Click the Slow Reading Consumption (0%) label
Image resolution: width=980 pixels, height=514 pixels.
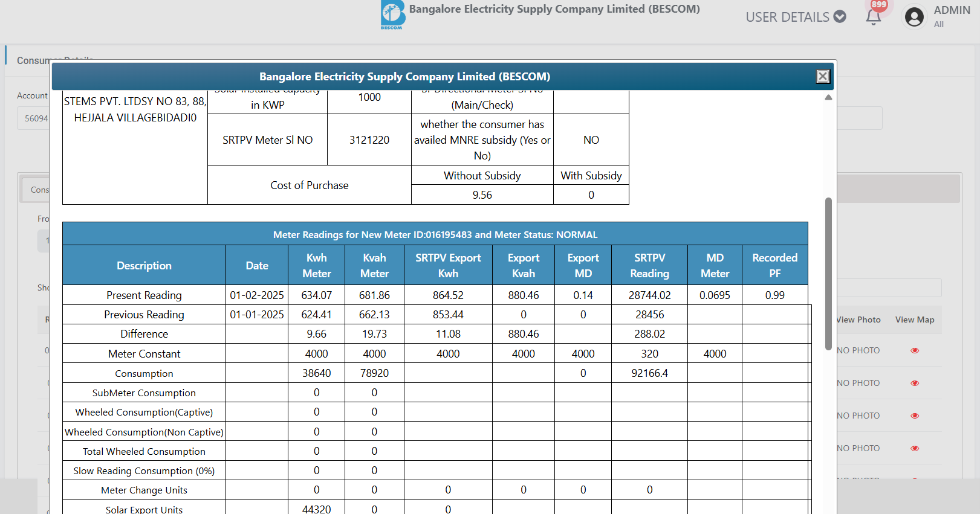click(x=144, y=471)
